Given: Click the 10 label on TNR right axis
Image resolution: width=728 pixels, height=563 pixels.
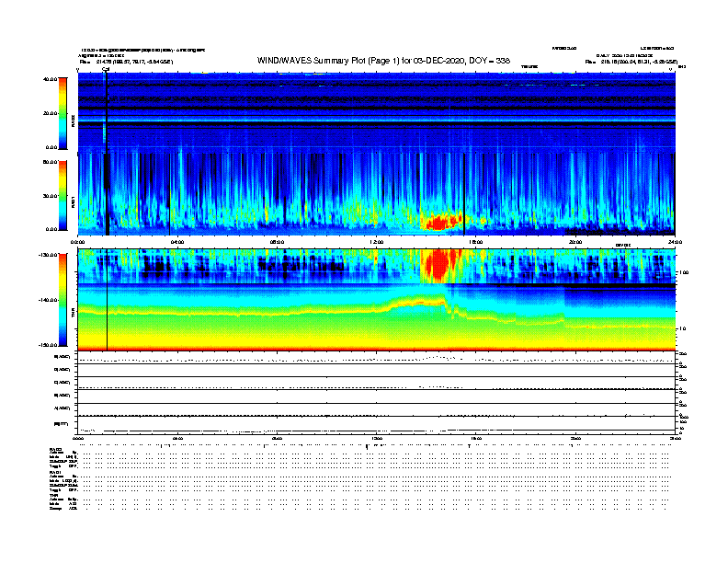Looking at the screenshot, I should 682,328.
